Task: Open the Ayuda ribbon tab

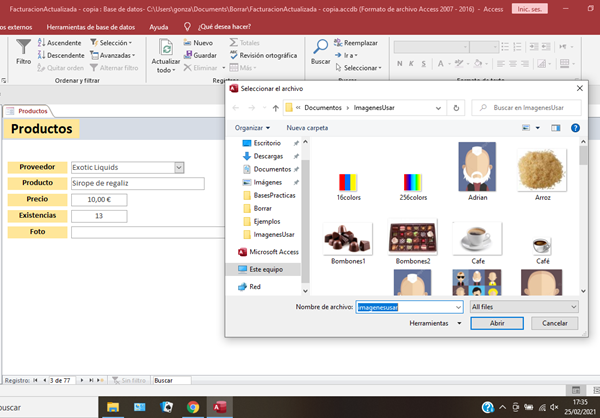Action: [159, 27]
